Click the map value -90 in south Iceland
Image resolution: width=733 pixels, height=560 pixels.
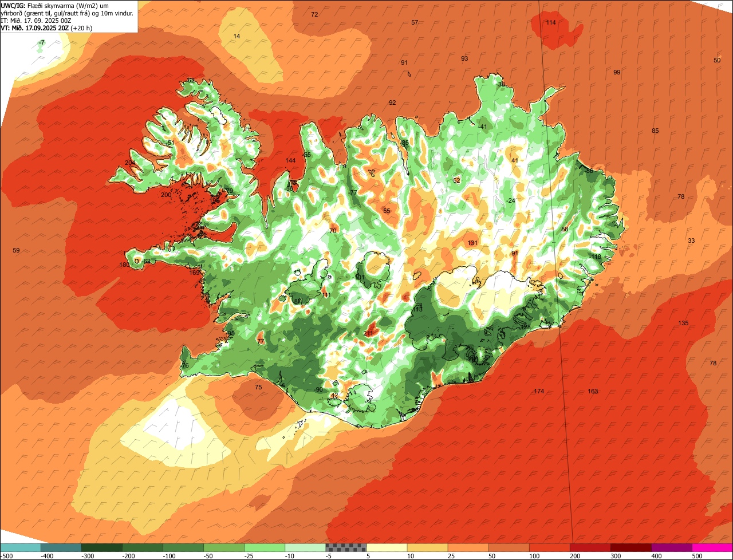click(x=319, y=389)
